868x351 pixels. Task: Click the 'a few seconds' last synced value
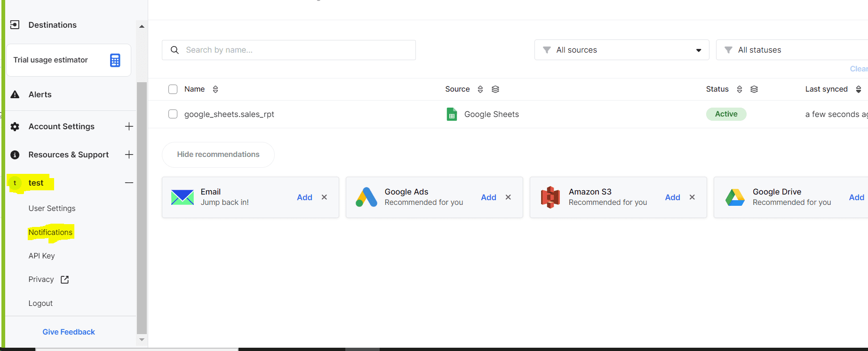coord(836,114)
